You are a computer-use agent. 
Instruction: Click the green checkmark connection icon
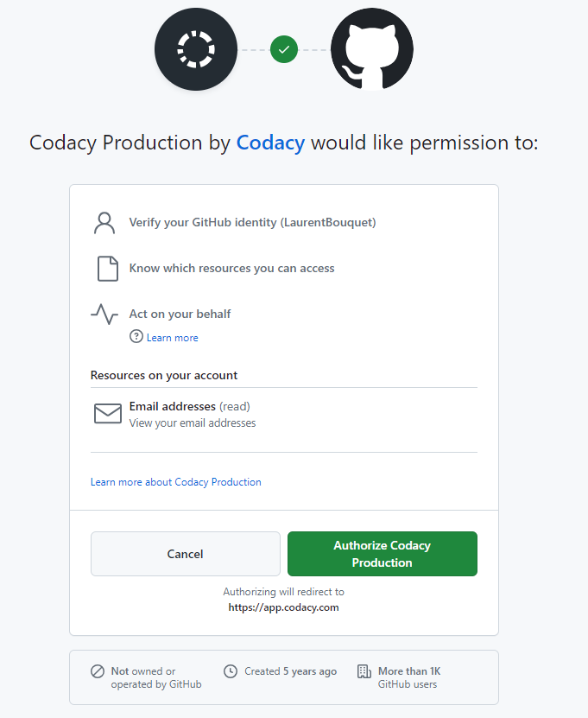[284, 49]
